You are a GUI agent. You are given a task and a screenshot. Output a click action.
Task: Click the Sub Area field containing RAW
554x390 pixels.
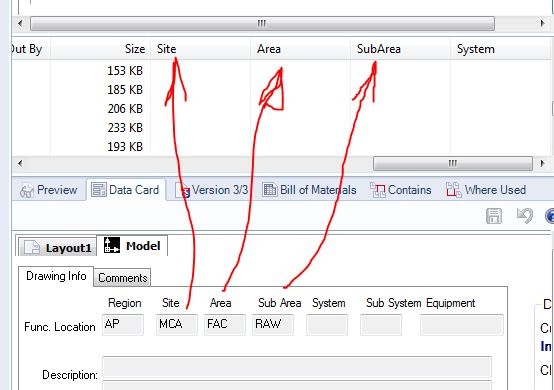click(273, 324)
